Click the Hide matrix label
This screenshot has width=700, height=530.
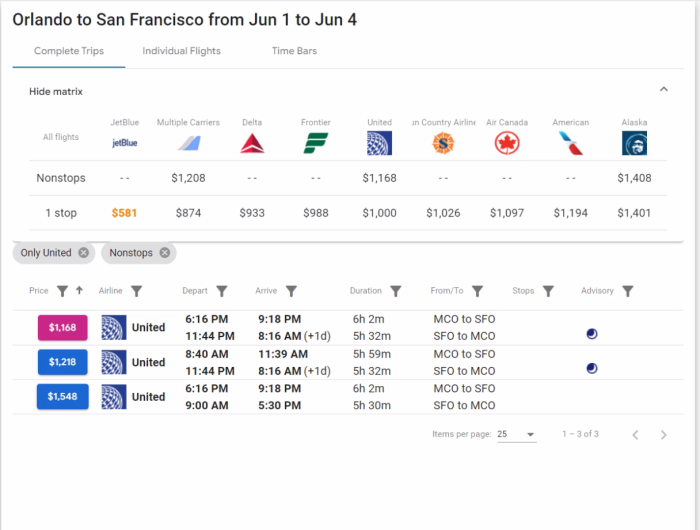pos(56,92)
